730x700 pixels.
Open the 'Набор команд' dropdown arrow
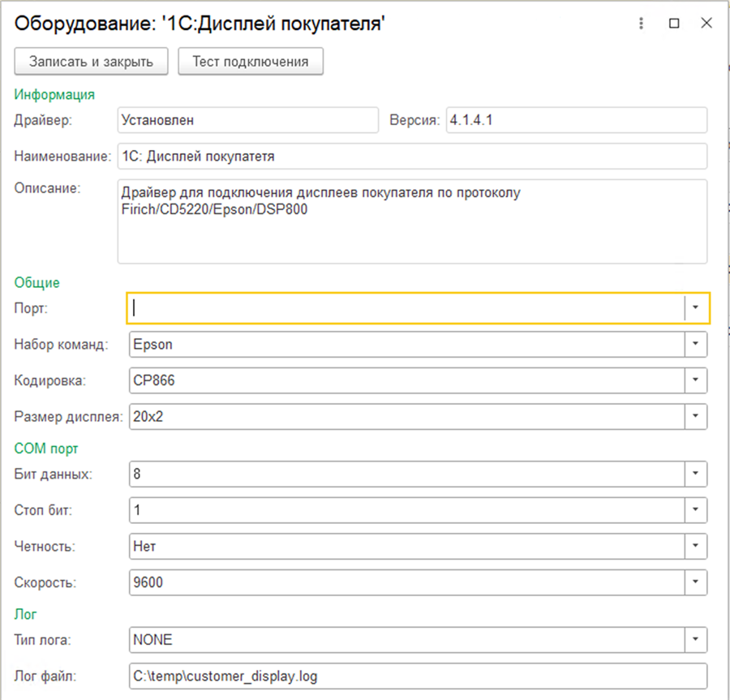pos(696,344)
